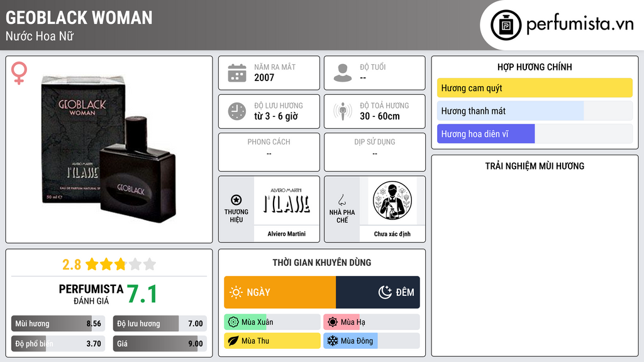Click the sun icon in Ngày bar

[236, 292]
